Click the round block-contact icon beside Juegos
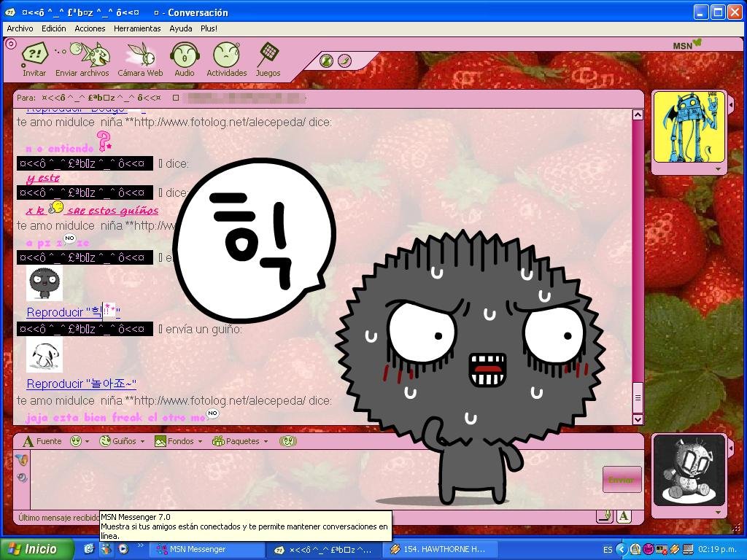This screenshot has height=560, width=747. [326, 61]
